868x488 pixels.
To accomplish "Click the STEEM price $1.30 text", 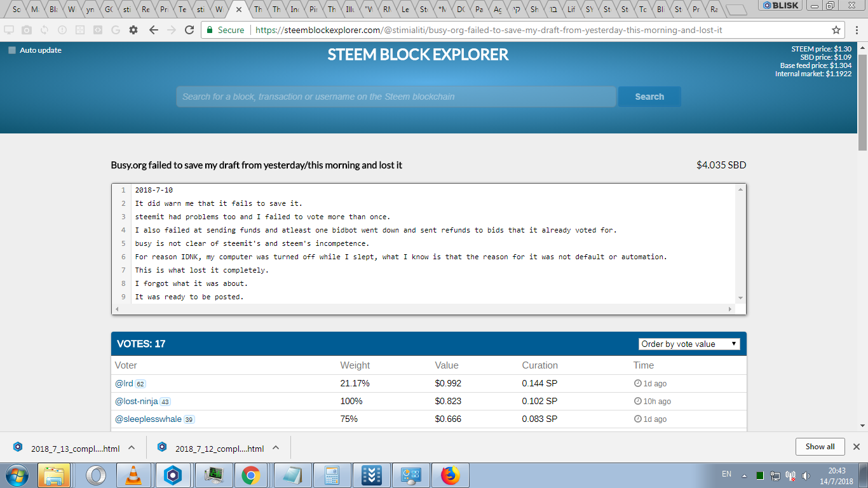I will pyautogui.click(x=821, y=49).
